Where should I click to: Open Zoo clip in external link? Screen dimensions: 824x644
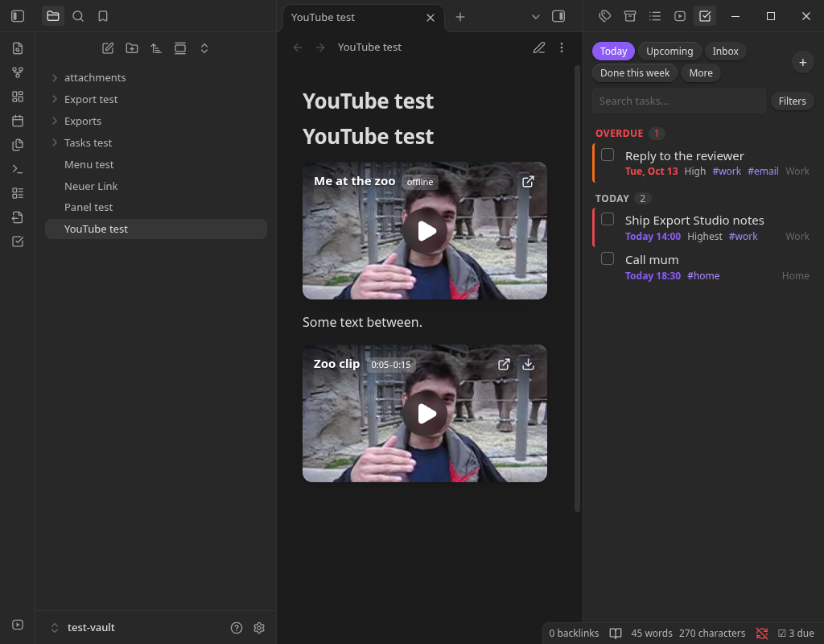click(x=504, y=365)
